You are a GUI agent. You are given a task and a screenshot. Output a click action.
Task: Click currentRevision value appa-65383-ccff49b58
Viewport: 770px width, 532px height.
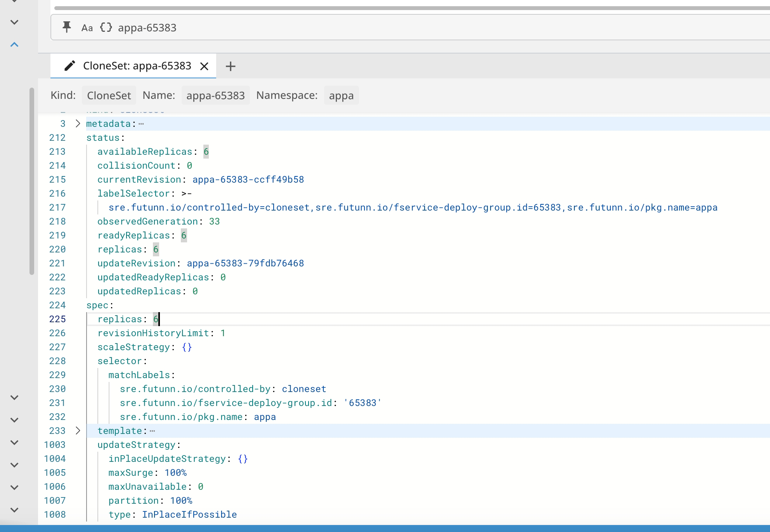248,180
